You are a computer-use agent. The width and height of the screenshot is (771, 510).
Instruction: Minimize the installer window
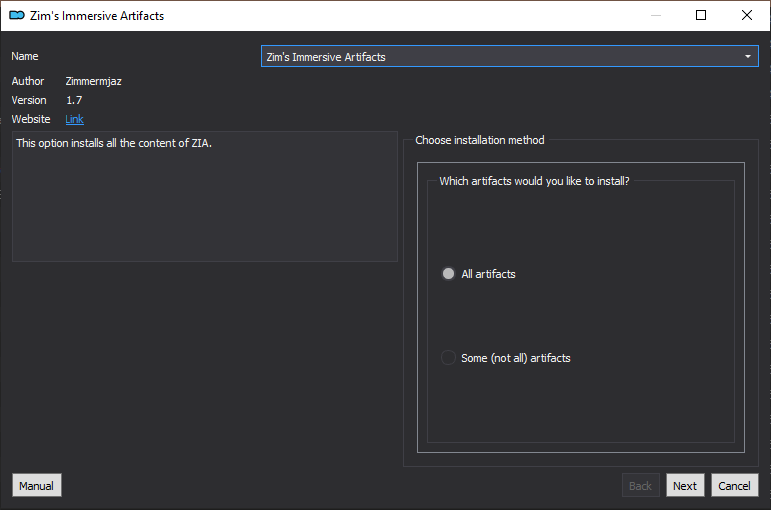pos(655,15)
